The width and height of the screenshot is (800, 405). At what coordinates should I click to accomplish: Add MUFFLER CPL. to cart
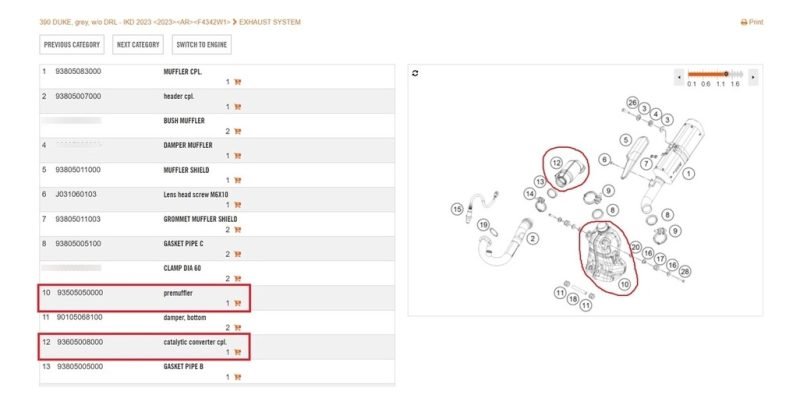(x=238, y=82)
